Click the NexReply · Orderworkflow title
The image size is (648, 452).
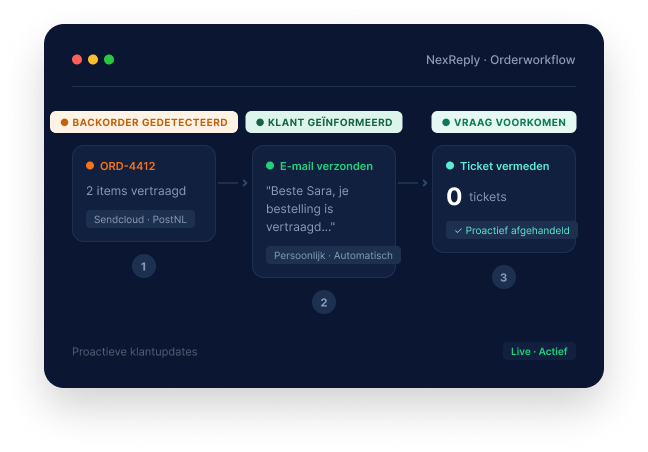tap(500, 60)
